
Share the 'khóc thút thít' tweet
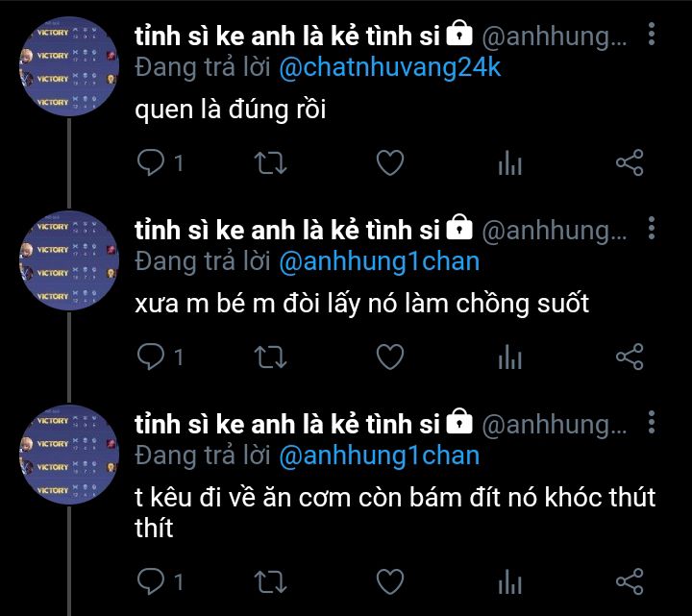click(630, 581)
